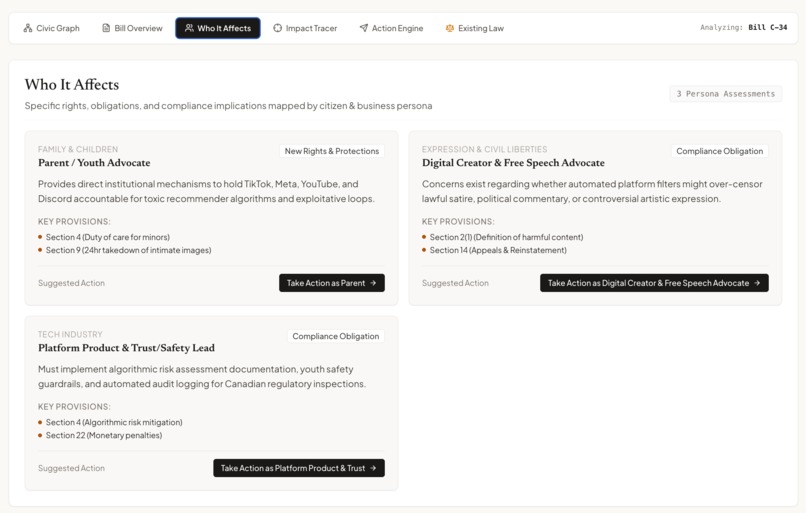Click Section 4 (Duty of care for minors)
This screenshot has height=513, width=806.
107,237
